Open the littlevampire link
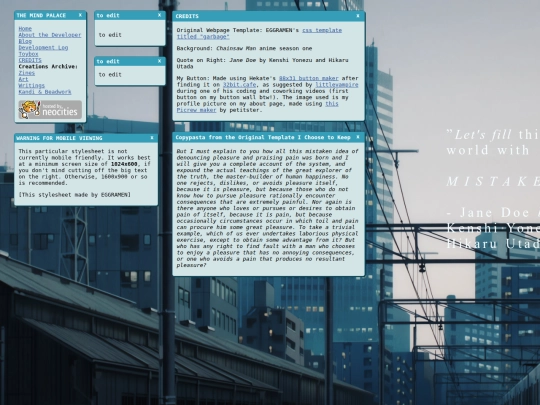Screen dimensions: 540x405 click(337, 85)
